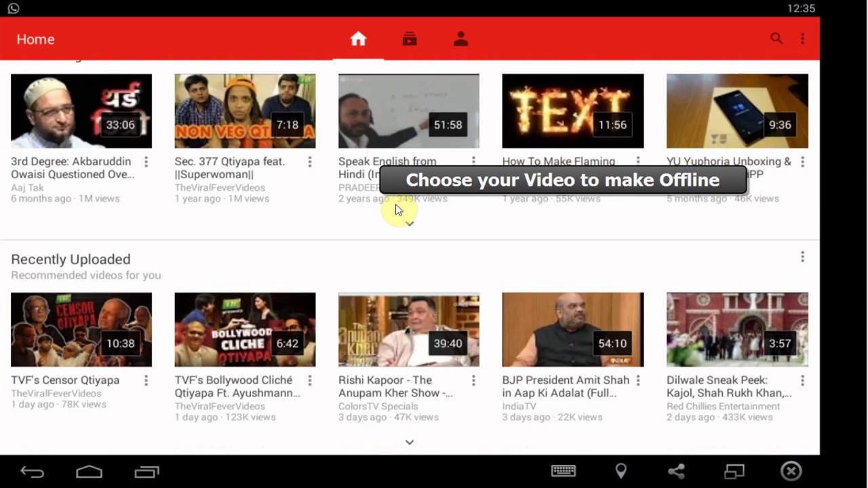This screenshot has height=488, width=868.
Task: Open title 'Sec. 377 Qtiyapa feat. ||Superwoman||'
Action: point(230,168)
